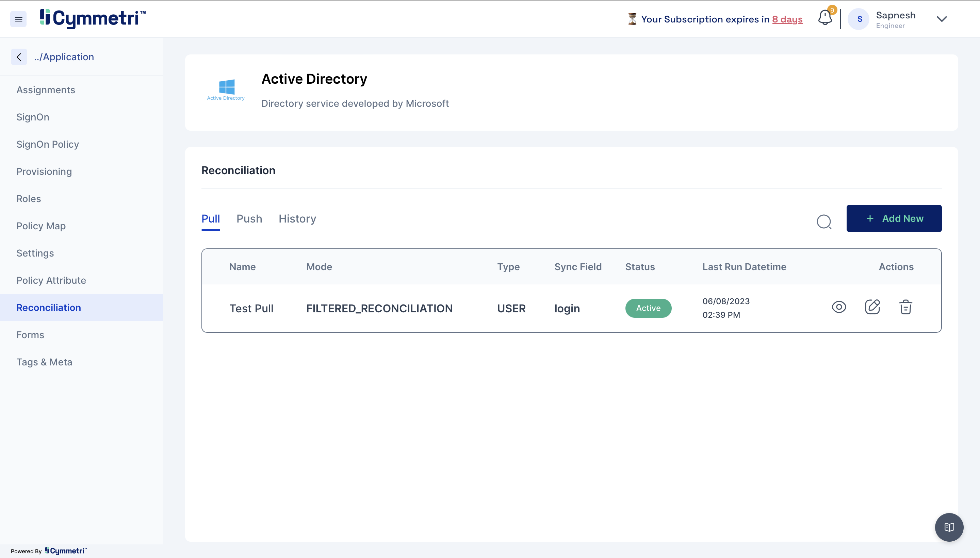Switch to the History tab
Viewport: 980px width, 558px height.
[x=297, y=219]
